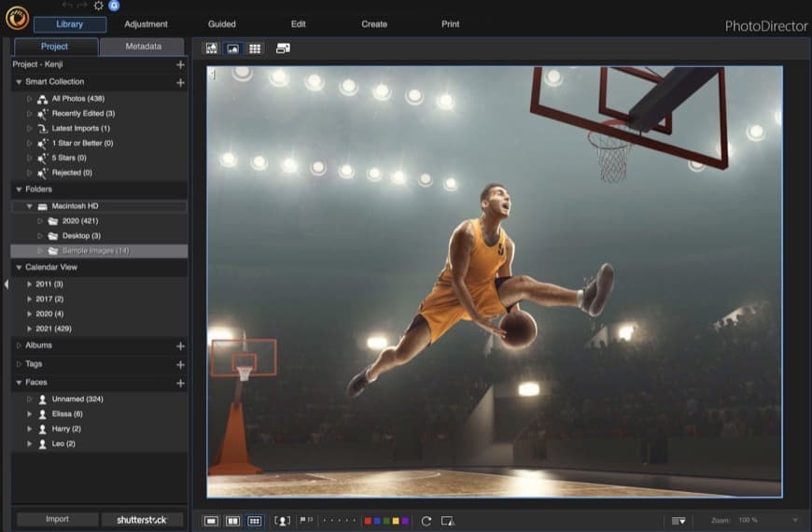Viewport: 812px width, 532px height.
Task: Select the Rejected (0) collection
Action: pos(72,173)
